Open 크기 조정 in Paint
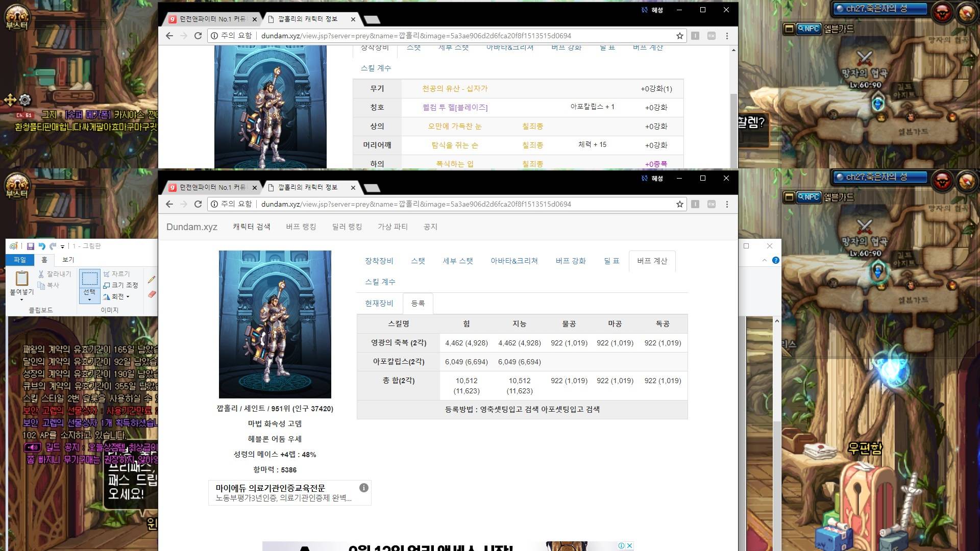The height and width of the screenshot is (551, 980). pyautogui.click(x=120, y=285)
